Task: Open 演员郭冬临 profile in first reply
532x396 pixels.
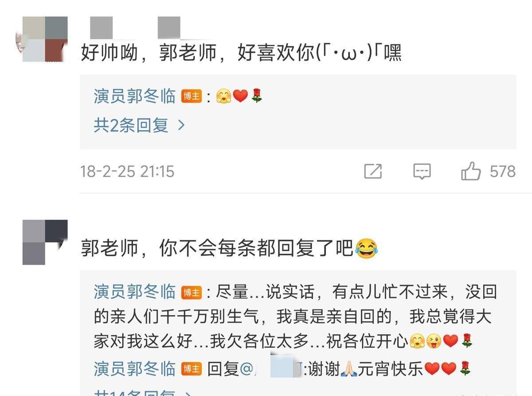Action: [x=135, y=96]
